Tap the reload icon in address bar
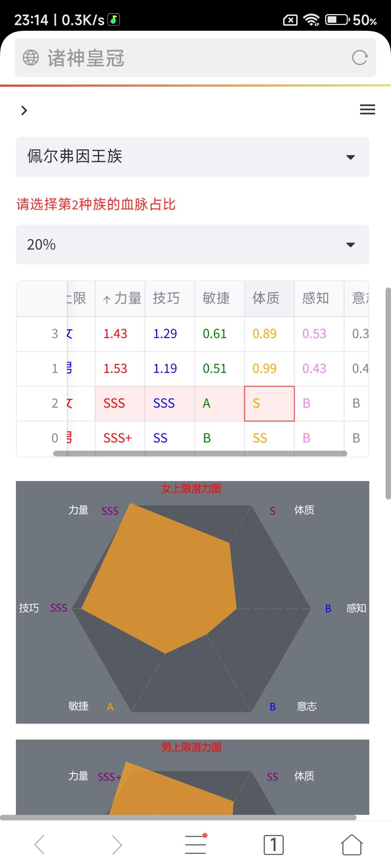 [x=360, y=58]
